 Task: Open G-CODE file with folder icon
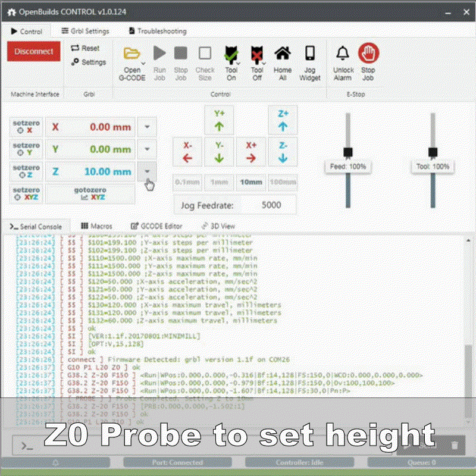pyautogui.click(x=132, y=54)
